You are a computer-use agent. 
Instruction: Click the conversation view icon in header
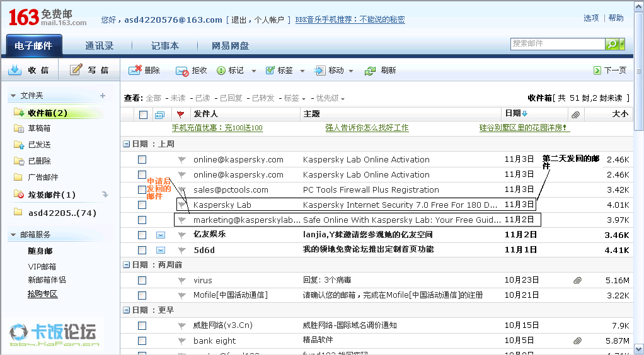pos(159,115)
